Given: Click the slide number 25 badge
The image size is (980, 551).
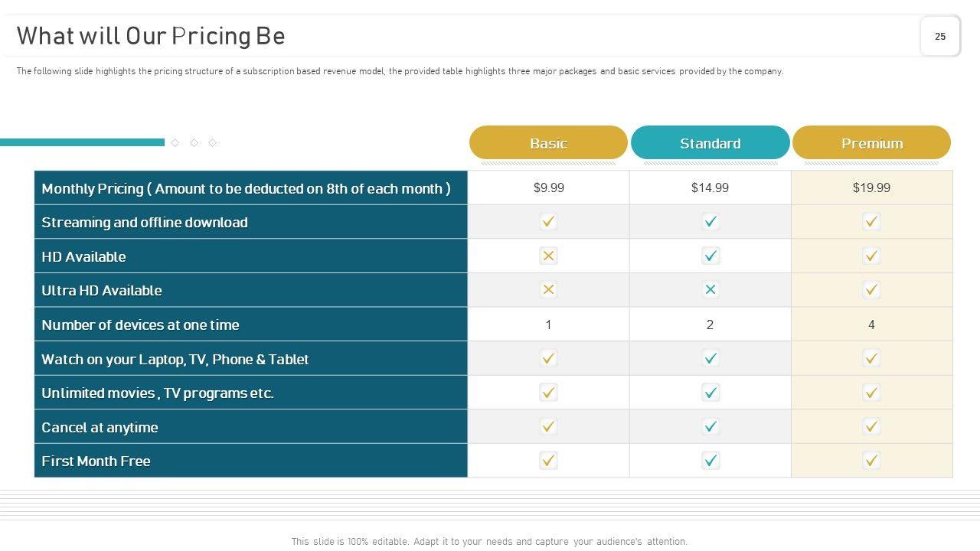Looking at the screenshot, I should click(940, 36).
